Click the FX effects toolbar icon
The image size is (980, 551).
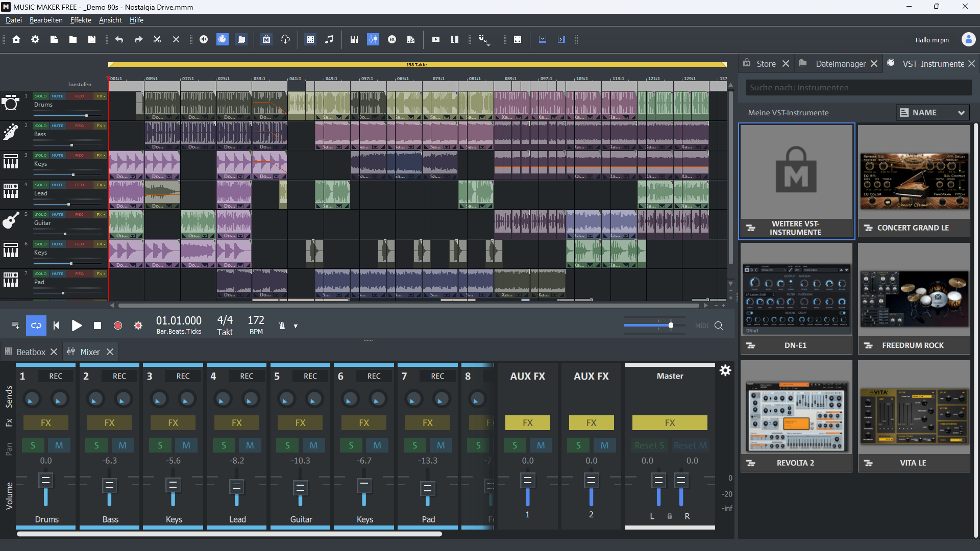(x=392, y=39)
